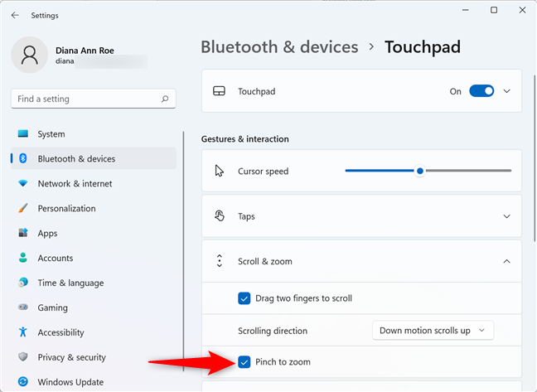Open Personalization settings

click(94, 208)
